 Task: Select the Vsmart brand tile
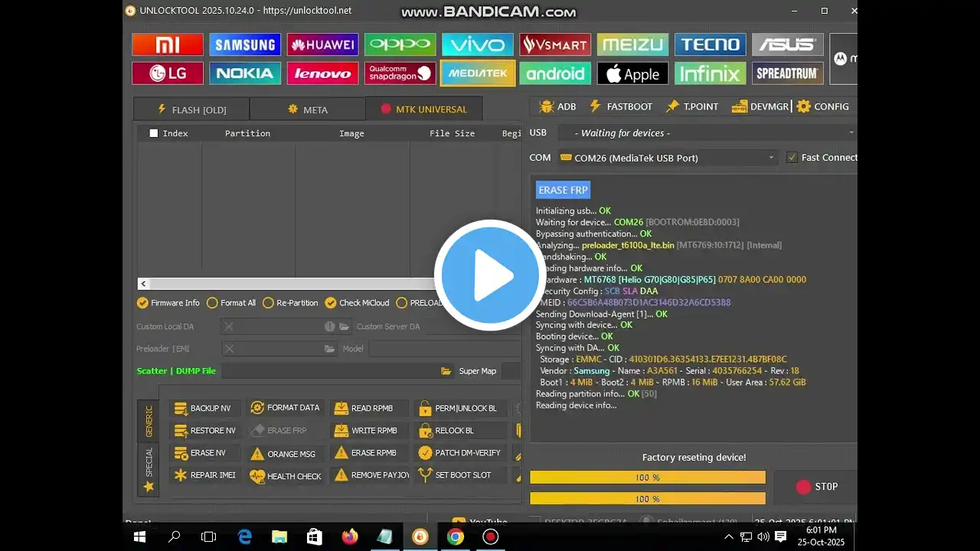[x=555, y=44]
